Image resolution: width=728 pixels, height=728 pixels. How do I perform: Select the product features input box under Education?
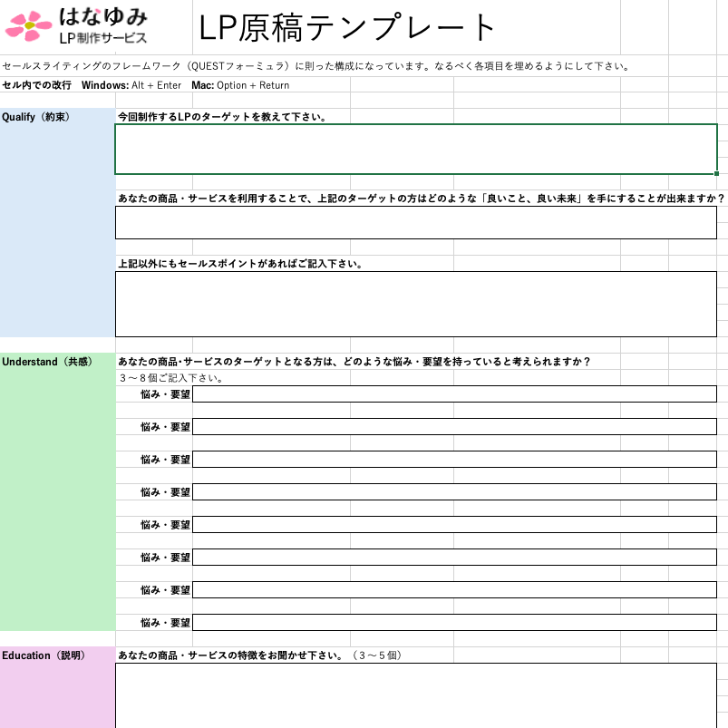[x=415, y=695]
